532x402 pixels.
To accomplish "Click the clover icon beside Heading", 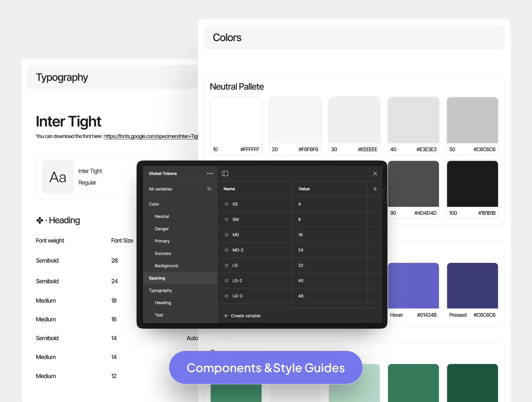I will 40,221.
